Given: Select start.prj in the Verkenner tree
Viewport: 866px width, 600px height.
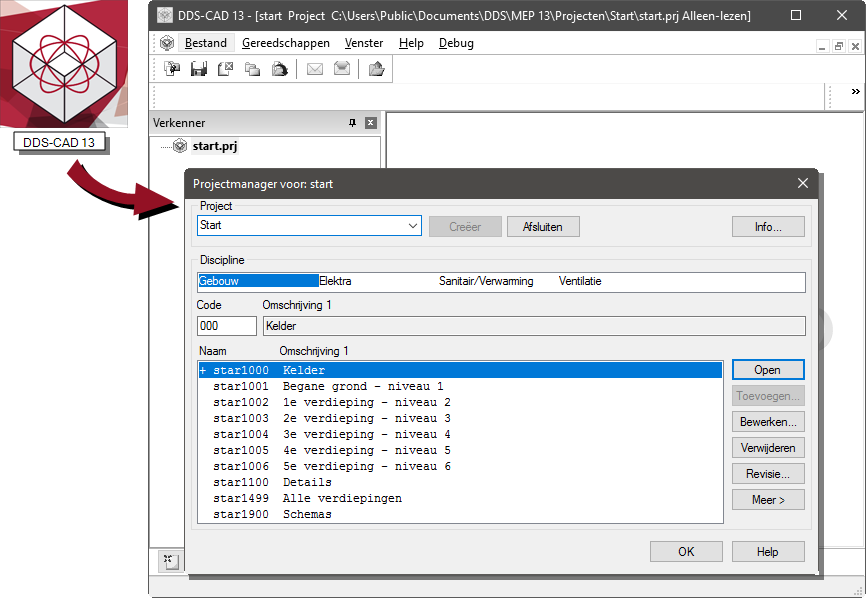Looking at the screenshot, I should click(x=215, y=146).
